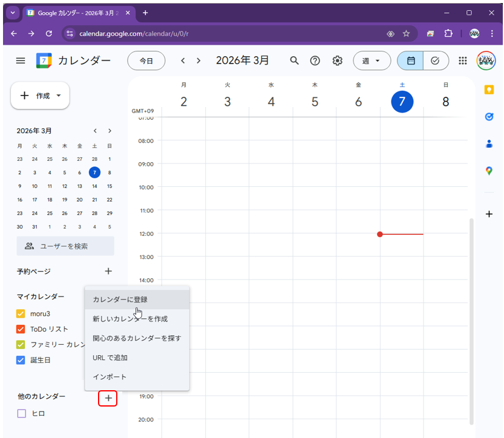Click the 今日 button
Viewport: 504px width, 438px height.
tap(146, 60)
